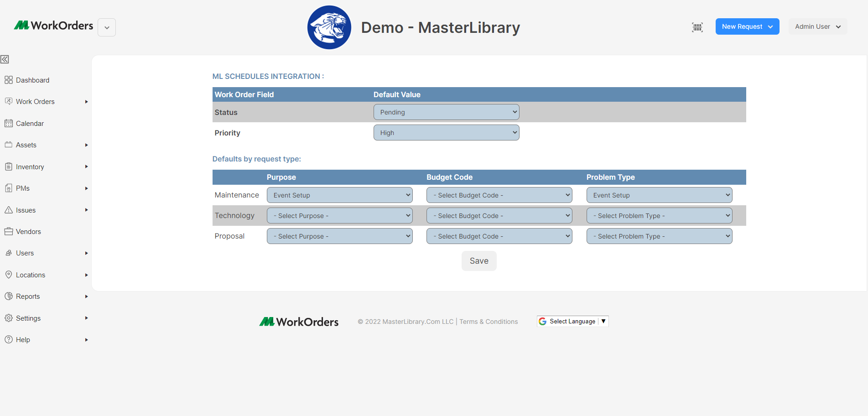Open Calendar from the sidebar
The width and height of the screenshot is (868, 416).
pos(30,124)
